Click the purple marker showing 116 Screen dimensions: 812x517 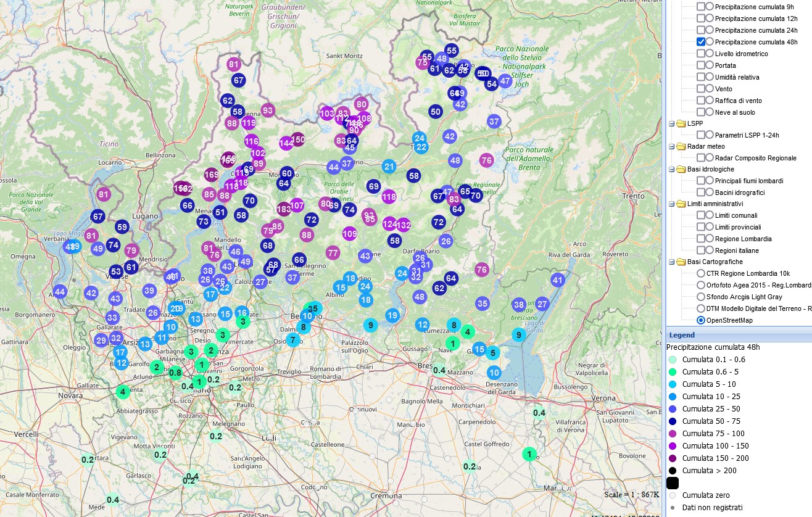[251, 141]
